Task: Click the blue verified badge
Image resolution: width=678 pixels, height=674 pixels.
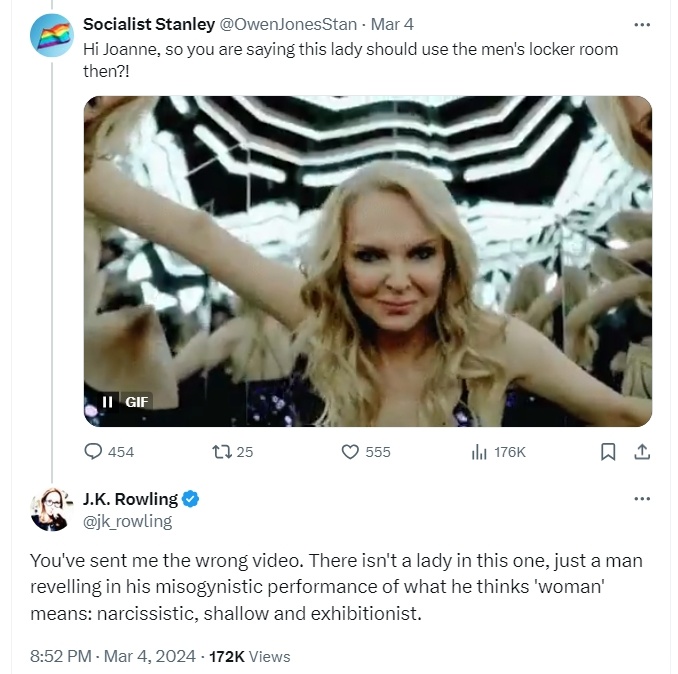Action: pyautogui.click(x=192, y=499)
